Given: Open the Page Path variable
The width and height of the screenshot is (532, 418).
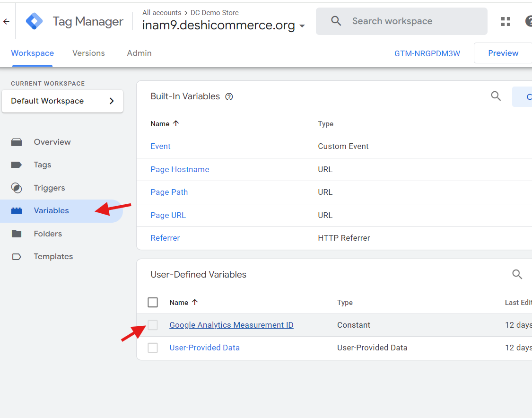Looking at the screenshot, I should pos(169,192).
